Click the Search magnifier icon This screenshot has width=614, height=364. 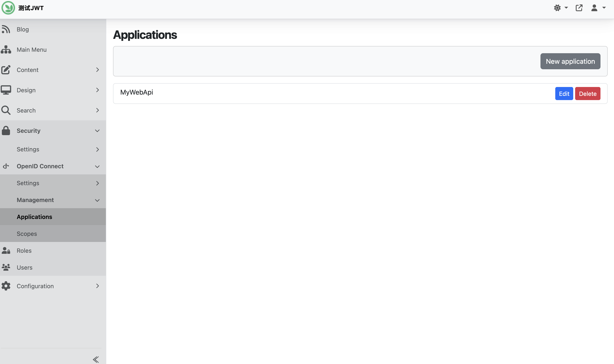6,110
